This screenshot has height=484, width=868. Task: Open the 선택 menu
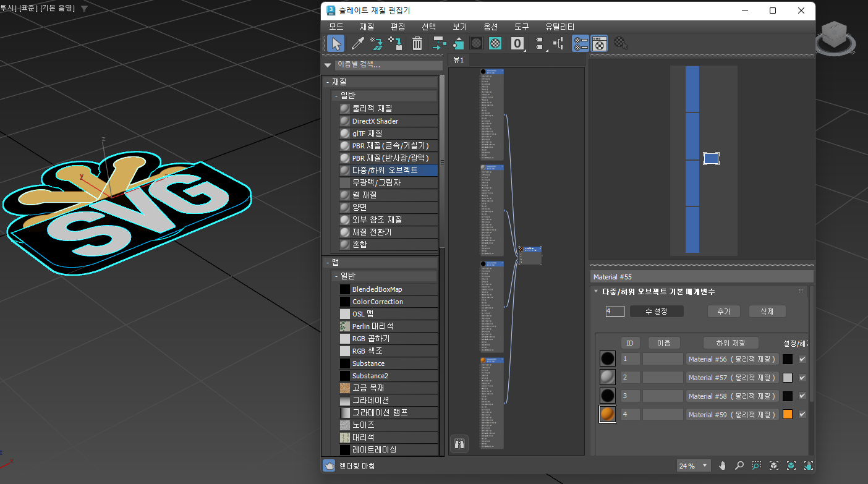pyautogui.click(x=429, y=27)
